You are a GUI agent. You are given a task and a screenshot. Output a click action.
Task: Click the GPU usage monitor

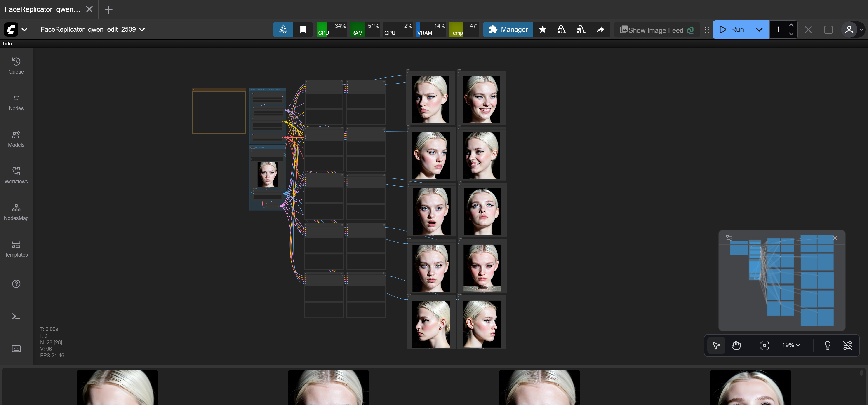[398, 30]
